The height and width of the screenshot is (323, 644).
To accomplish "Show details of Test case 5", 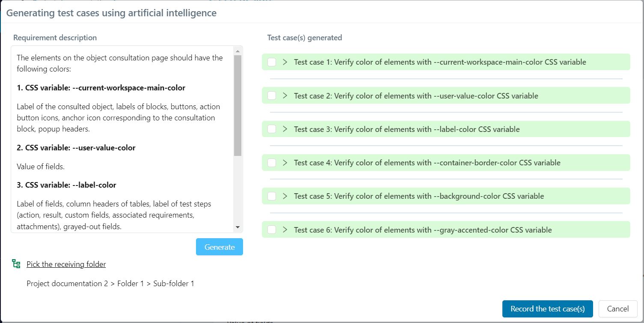I will click(285, 196).
